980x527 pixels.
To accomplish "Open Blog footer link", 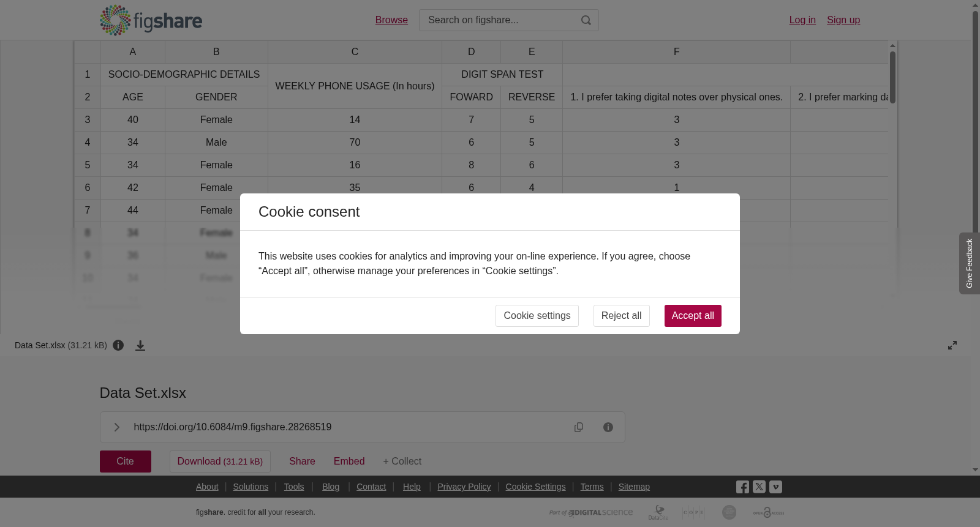I will 331,487.
